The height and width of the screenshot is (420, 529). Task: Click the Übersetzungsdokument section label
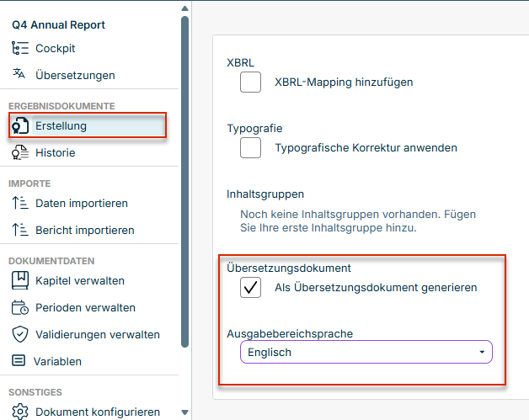pyautogui.click(x=289, y=268)
